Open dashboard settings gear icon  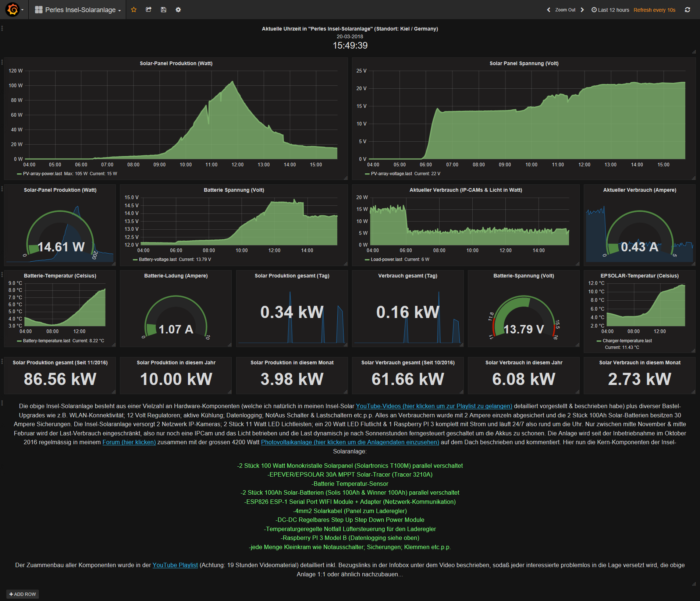point(178,10)
